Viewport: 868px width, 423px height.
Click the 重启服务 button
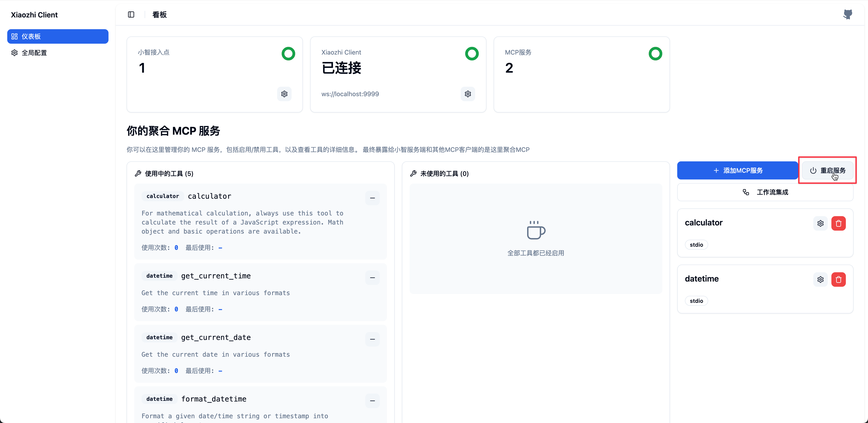828,170
